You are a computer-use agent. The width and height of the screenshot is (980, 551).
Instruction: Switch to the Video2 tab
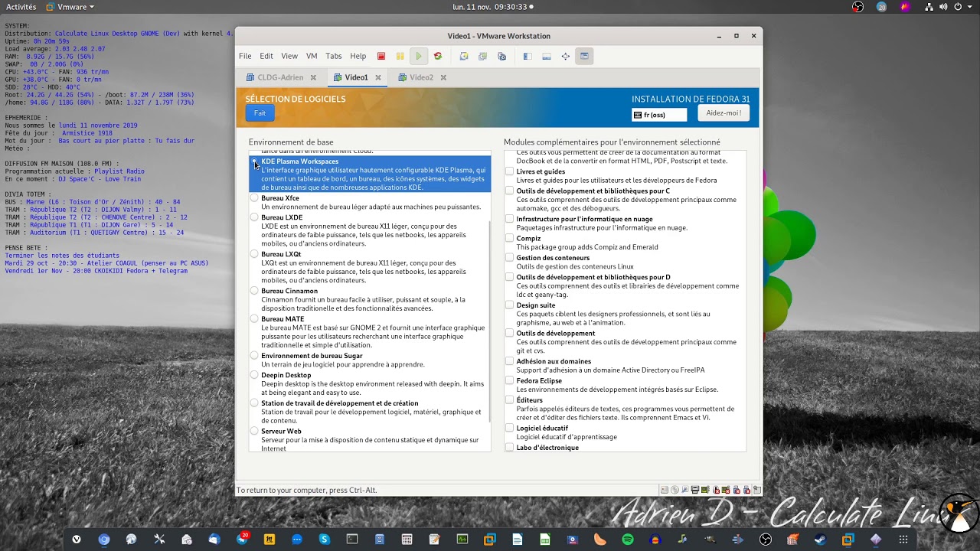click(x=421, y=77)
